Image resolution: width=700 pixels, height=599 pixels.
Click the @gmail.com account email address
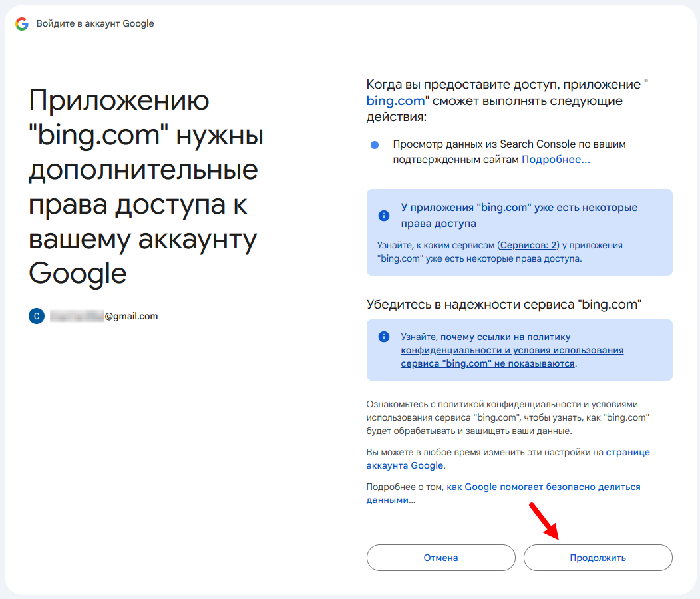coord(131,316)
